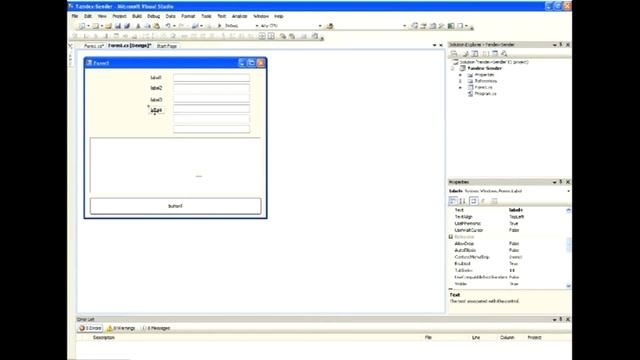Click Center Vertically layout icon
The height and width of the screenshot is (360, 640).
click(x=271, y=36)
